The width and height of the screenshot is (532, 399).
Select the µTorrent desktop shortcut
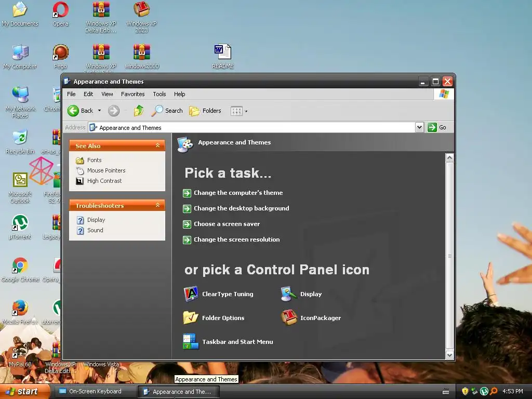tap(20, 227)
